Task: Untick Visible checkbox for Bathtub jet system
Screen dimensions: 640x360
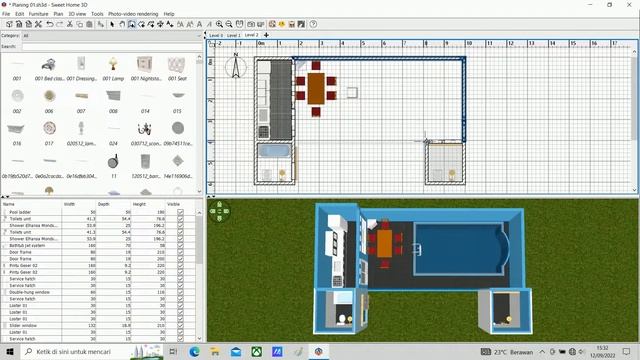Action: 180,245
